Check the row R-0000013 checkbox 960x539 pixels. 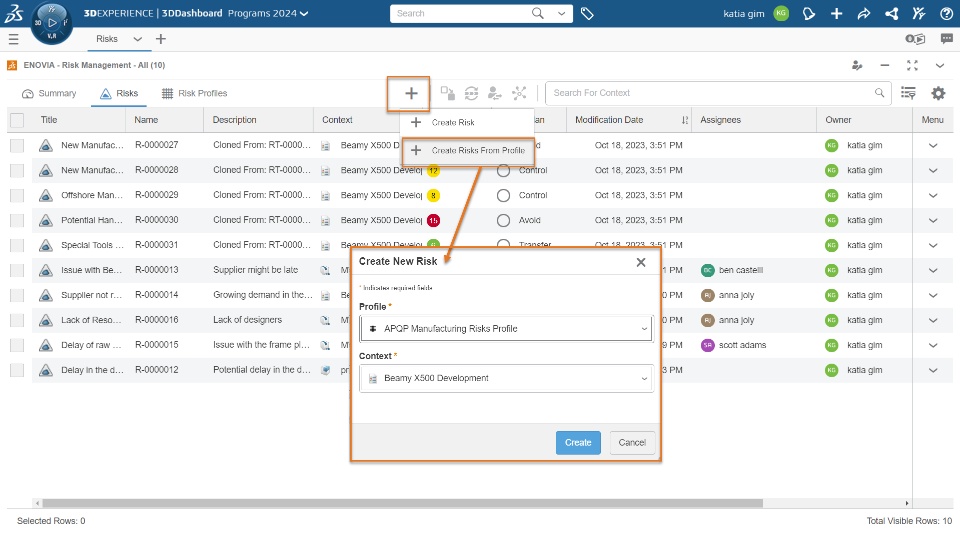tap(17, 270)
